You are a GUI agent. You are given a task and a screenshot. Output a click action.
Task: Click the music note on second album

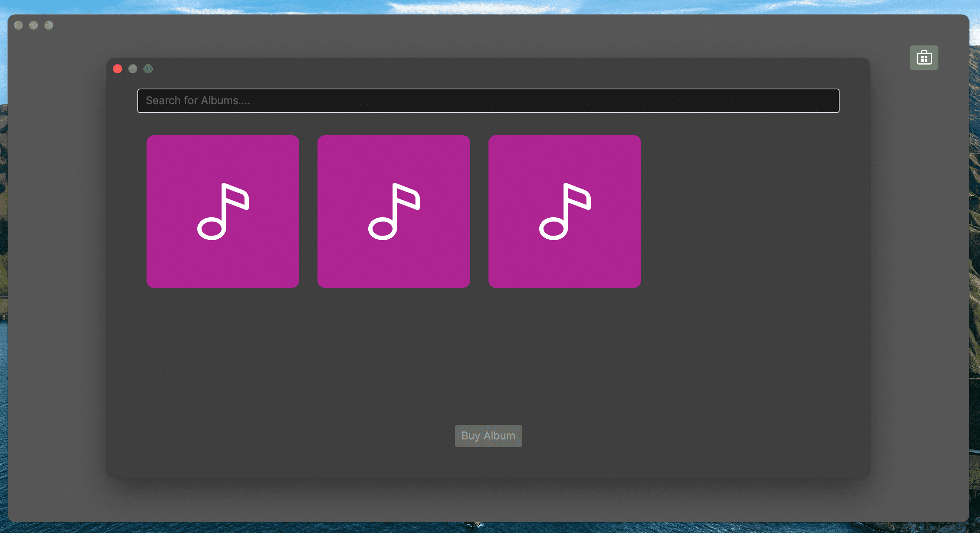click(x=394, y=211)
